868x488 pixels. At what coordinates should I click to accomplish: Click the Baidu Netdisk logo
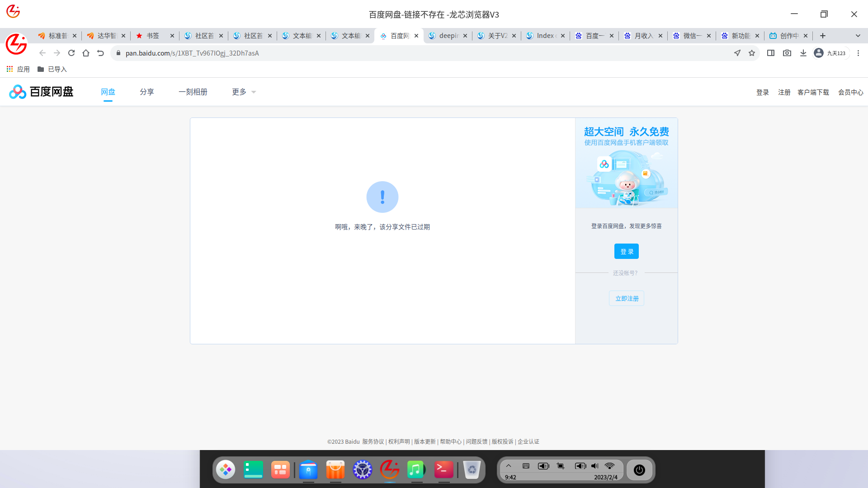[x=41, y=92]
